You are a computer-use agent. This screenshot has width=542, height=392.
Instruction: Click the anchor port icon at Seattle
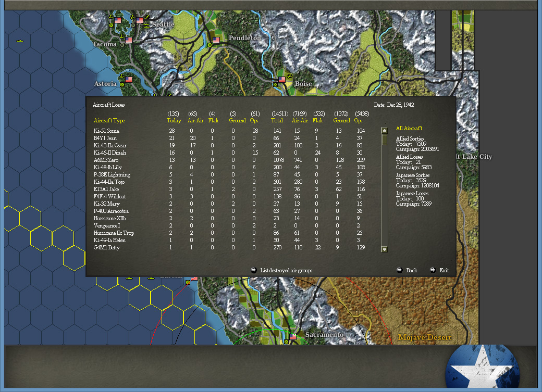click(132, 16)
